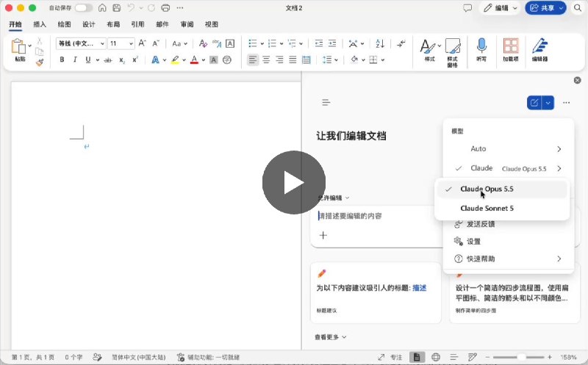Launch the Editor pen icon

click(539, 49)
